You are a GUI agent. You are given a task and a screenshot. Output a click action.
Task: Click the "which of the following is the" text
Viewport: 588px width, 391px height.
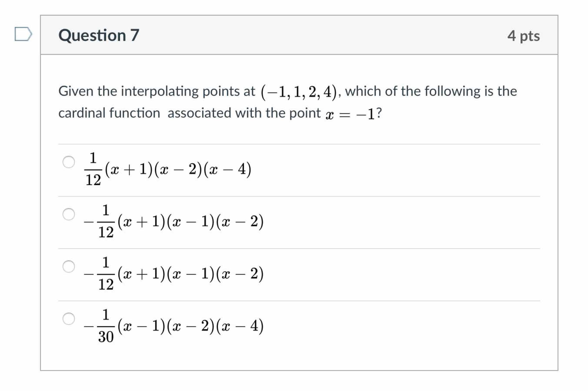[x=431, y=91]
